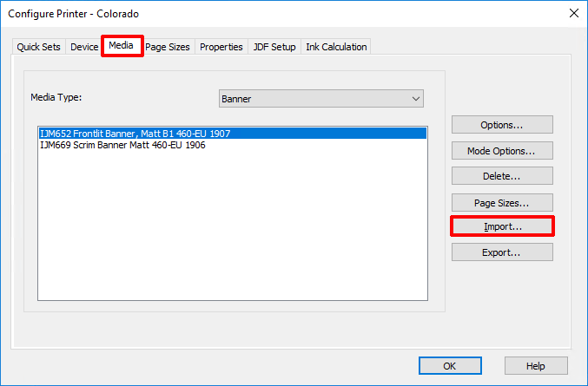Screen dimensions: 588x386
Task: Click the Import... button
Action: click(x=502, y=226)
